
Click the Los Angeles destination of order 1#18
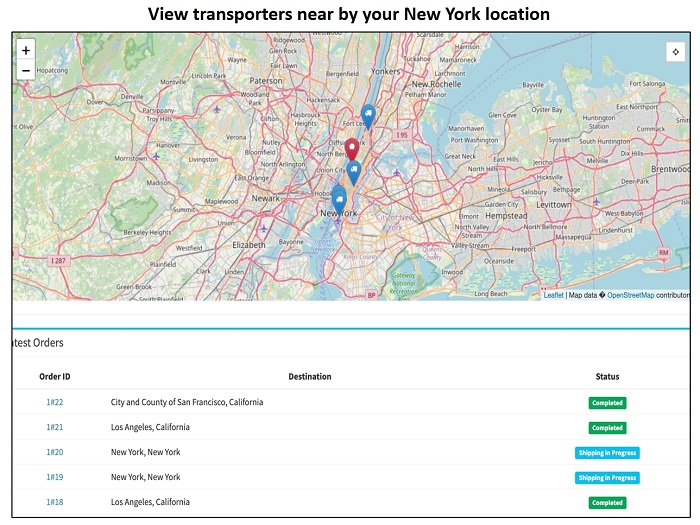[x=150, y=502]
